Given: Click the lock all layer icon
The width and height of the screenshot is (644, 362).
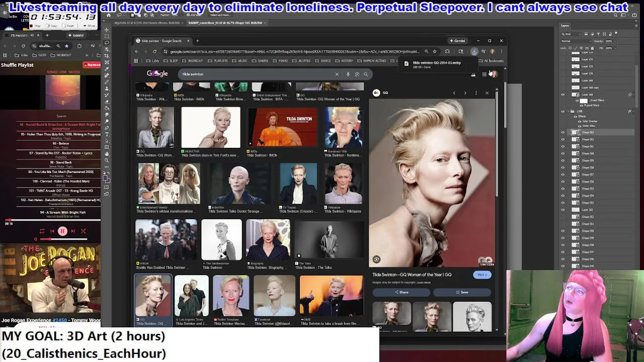Looking at the screenshot, I should click(593, 48).
